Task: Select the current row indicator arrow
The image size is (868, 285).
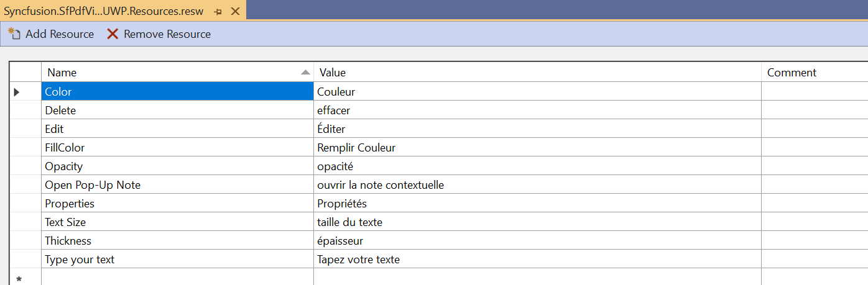Action: coord(16,92)
